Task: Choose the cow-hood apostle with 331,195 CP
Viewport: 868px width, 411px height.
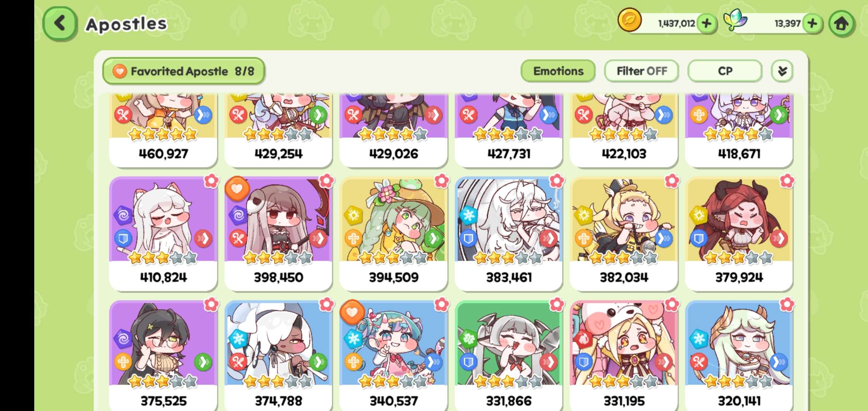Action: coord(624,356)
